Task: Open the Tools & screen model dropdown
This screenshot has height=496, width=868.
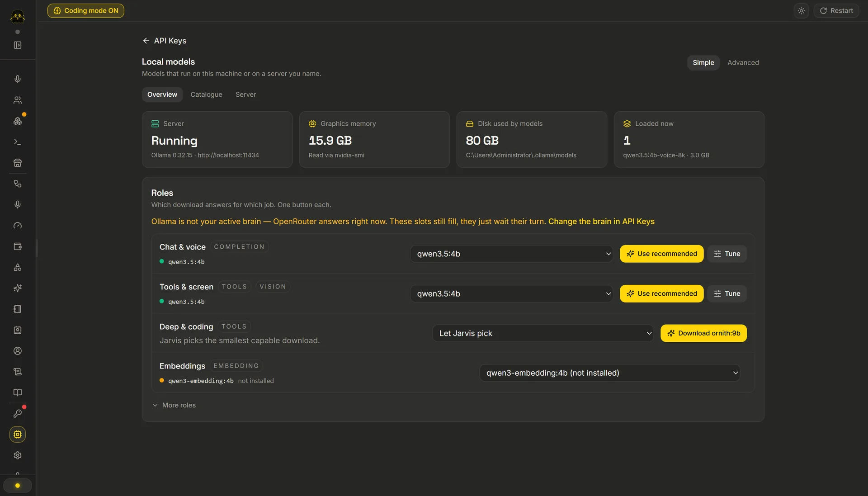Action: [x=512, y=294]
